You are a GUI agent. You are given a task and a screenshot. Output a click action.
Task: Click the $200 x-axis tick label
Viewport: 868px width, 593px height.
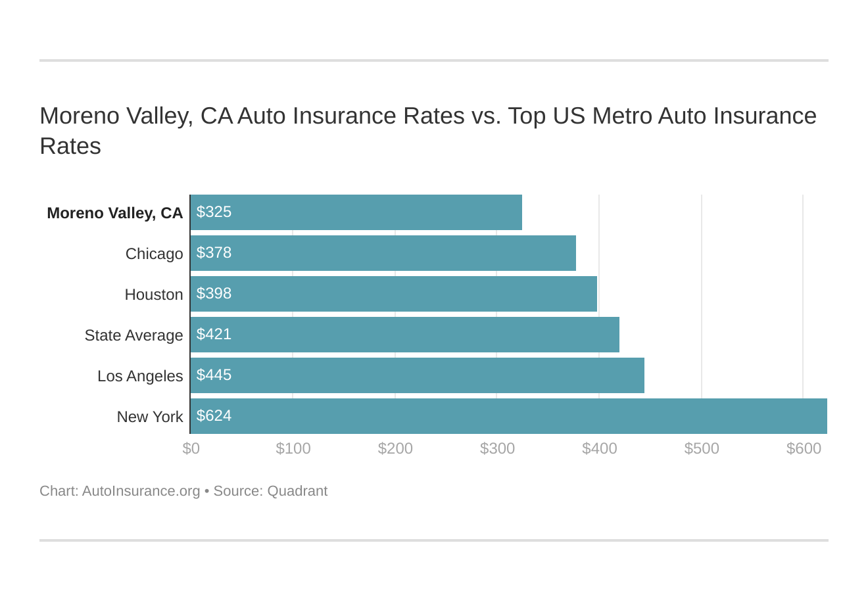pyautogui.click(x=395, y=448)
